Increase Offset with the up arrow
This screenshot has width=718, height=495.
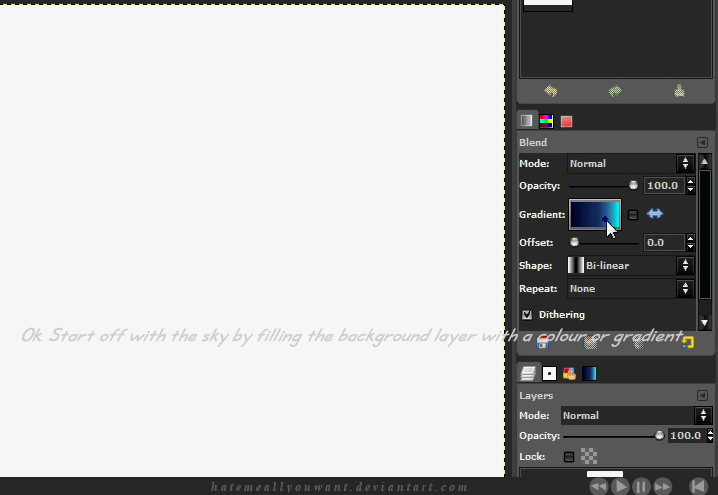click(x=690, y=239)
